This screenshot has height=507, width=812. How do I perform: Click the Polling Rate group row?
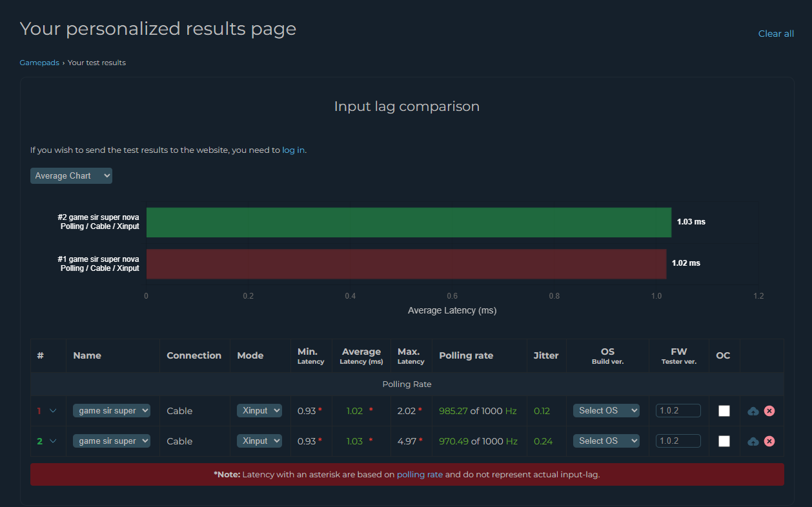pyautogui.click(x=407, y=384)
